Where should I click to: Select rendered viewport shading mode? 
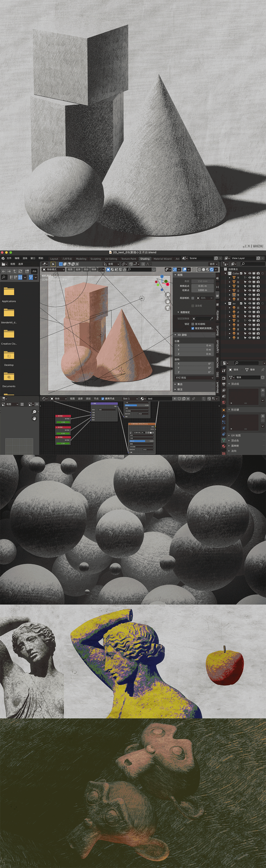coord(212,270)
